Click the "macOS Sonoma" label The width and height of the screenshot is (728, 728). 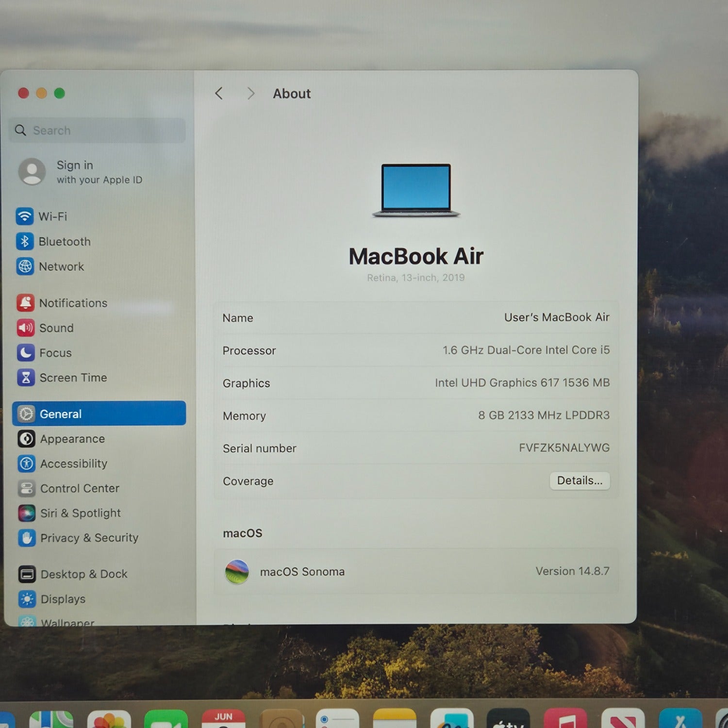[302, 572]
